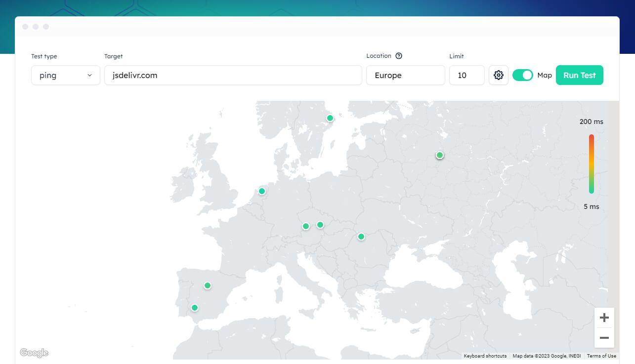Click the Romania probe marker

coord(361,237)
